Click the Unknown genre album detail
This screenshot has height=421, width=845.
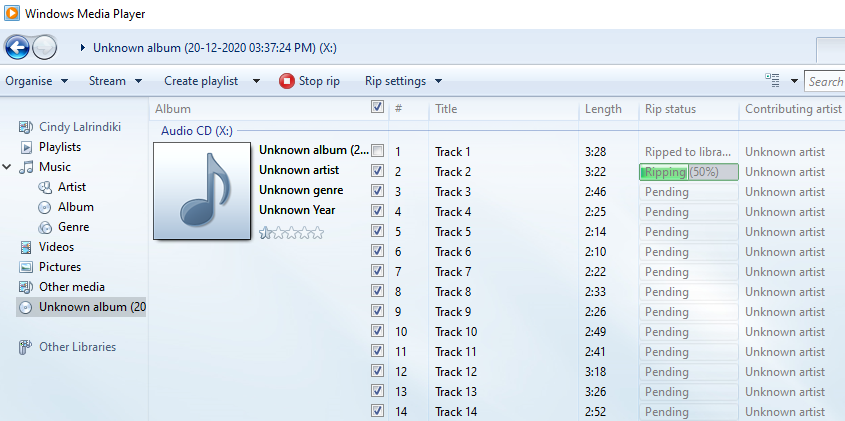tap(301, 190)
